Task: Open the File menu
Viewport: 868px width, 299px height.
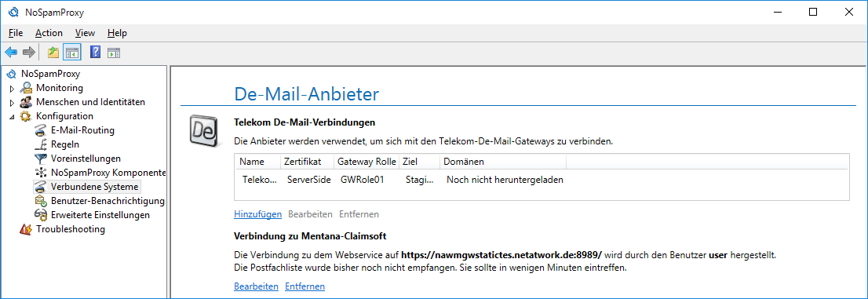Action: tap(16, 33)
